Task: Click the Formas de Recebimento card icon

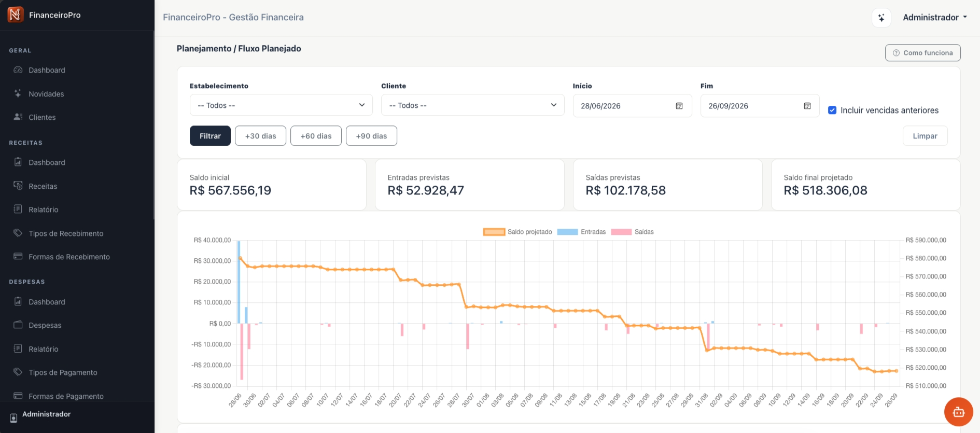Action: [18, 256]
